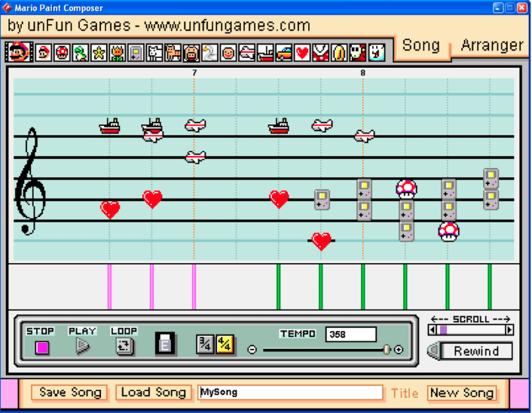532x413 pixels.
Task: Click the song title text field
Action: [x=291, y=393]
